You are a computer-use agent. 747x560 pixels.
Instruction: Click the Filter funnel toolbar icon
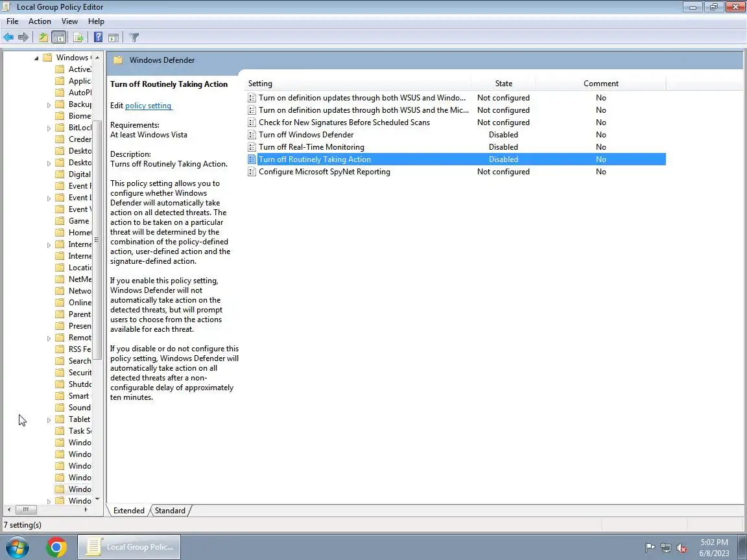click(134, 37)
